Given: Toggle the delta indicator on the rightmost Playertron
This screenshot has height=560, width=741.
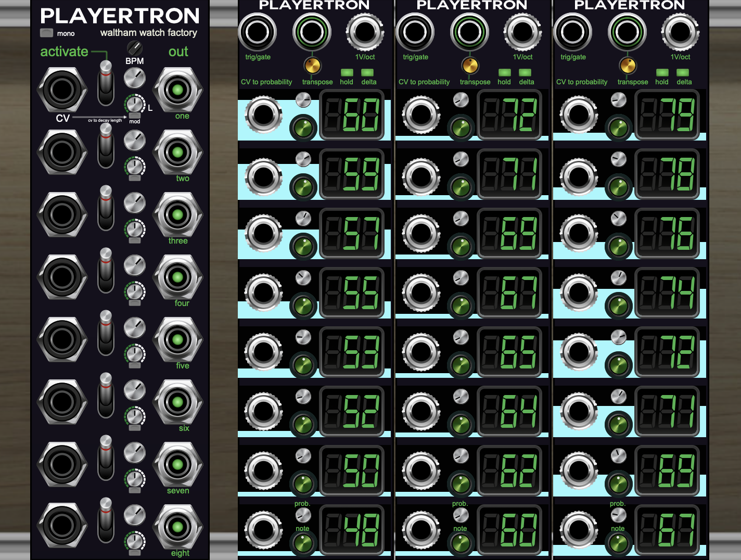Looking at the screenshot, I should pyautogui.click(x=683, y=73).
